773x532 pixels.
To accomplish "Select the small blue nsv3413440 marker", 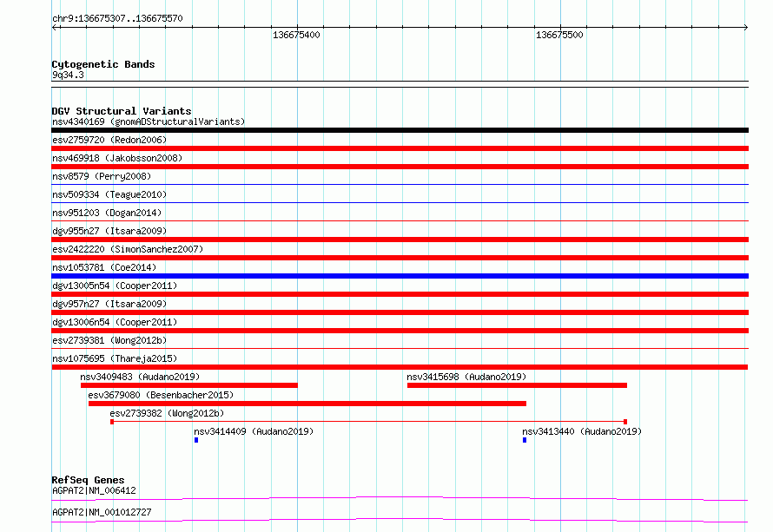I will pyautogui.click(x=525, y=440).
